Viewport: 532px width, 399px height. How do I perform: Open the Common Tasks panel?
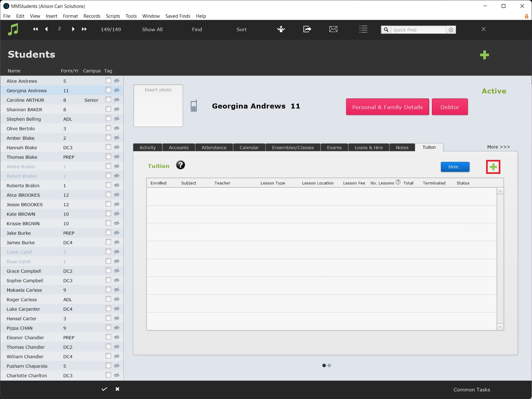tap(472, 389)
